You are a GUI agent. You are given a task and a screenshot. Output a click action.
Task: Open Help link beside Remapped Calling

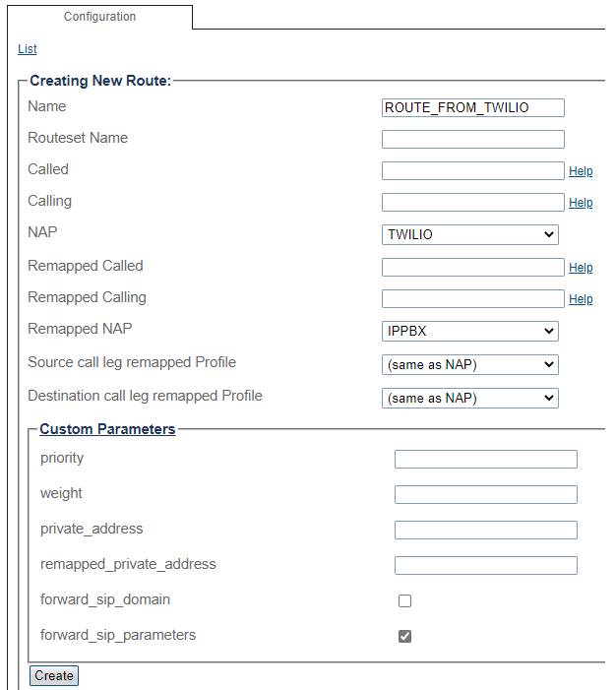coord(581,299)
